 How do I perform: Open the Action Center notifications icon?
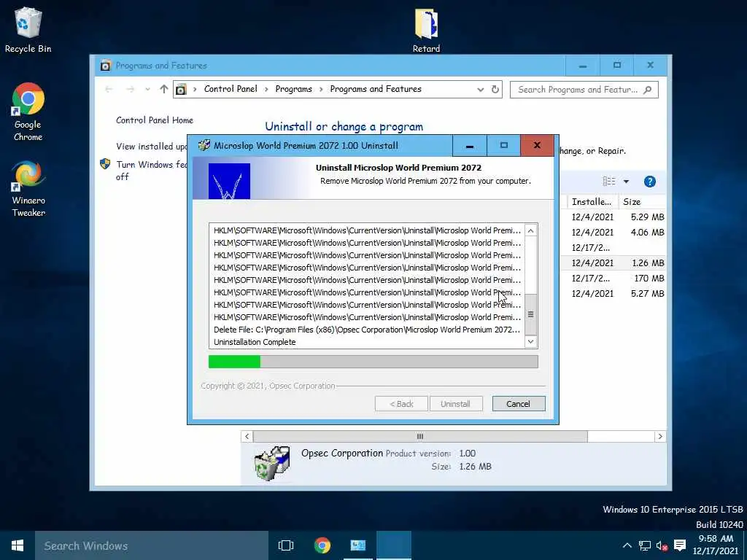pos(680,545)
